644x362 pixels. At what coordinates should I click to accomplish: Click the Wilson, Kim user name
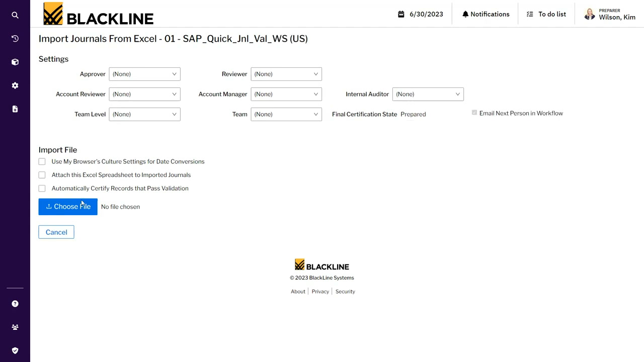(x=617, y=17)
